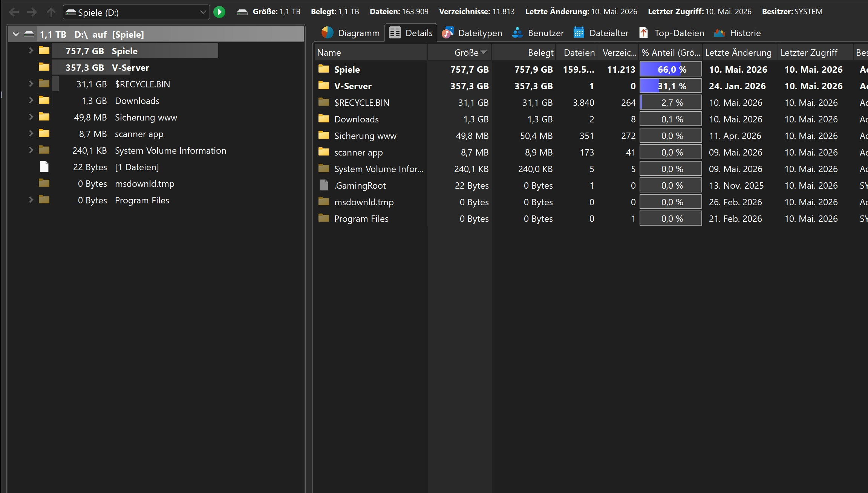
Task: Click the '3.840' Dateien cell
Action: click(583, 103)
